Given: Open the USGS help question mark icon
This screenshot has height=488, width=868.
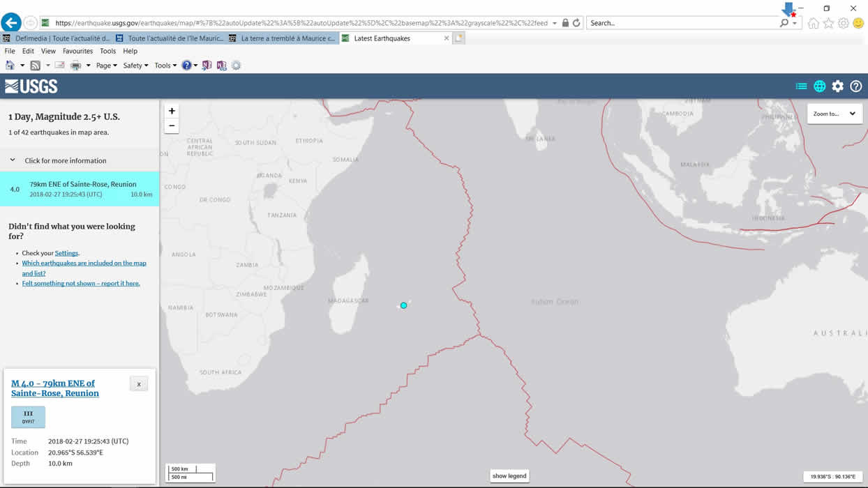Looking at the screenshot, I should pyautogui.click(x=855, y=86).
